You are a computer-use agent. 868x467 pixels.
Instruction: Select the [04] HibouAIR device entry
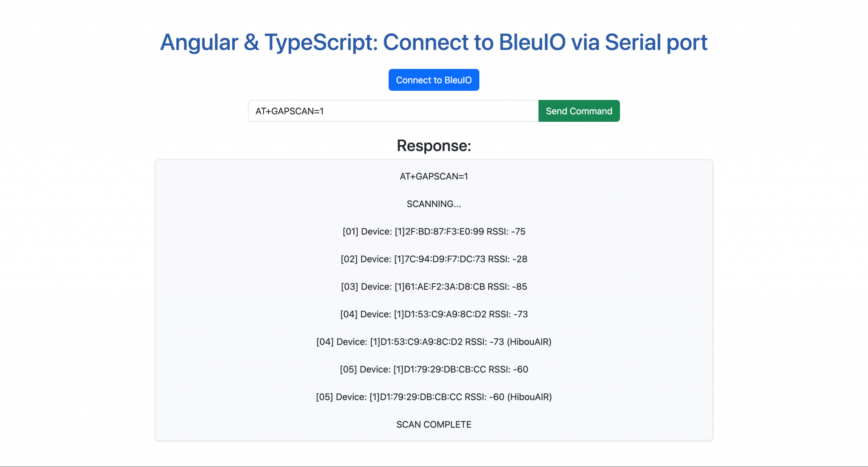pyautogui.click(x=434, y=342)
